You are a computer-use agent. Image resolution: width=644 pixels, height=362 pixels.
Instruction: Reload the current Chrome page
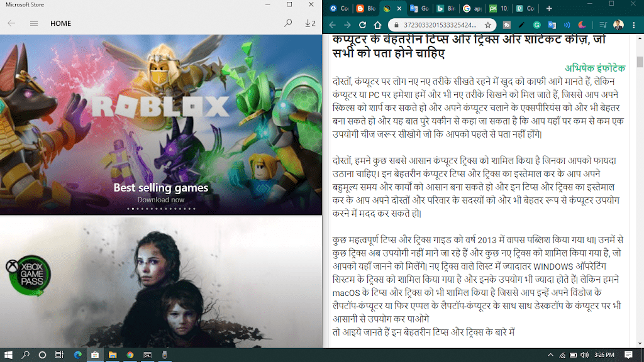pos(362,25)
